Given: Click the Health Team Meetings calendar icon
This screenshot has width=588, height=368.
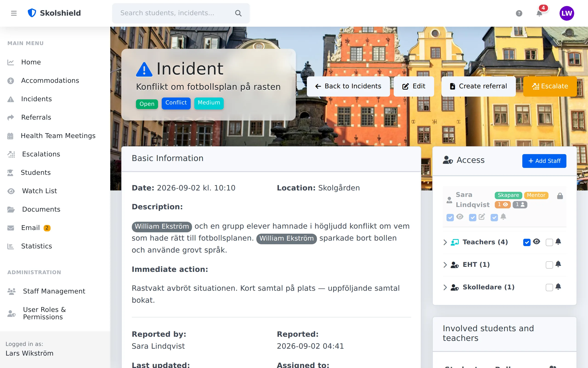Looking at the screenshot, I should [x=10, y=136].
